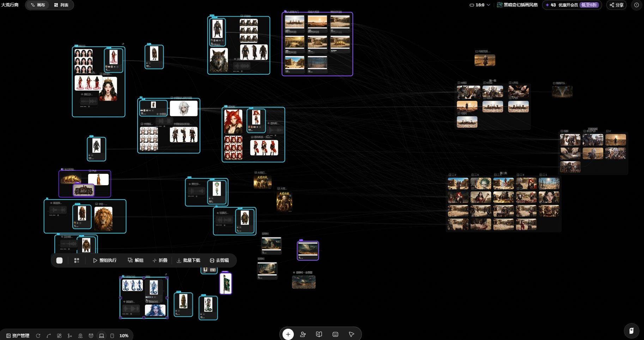The width and height of the screenshot is (644, 340).
Task: Select the 黑暗奇幻插画风格 style preset
Action: [517, 5]
